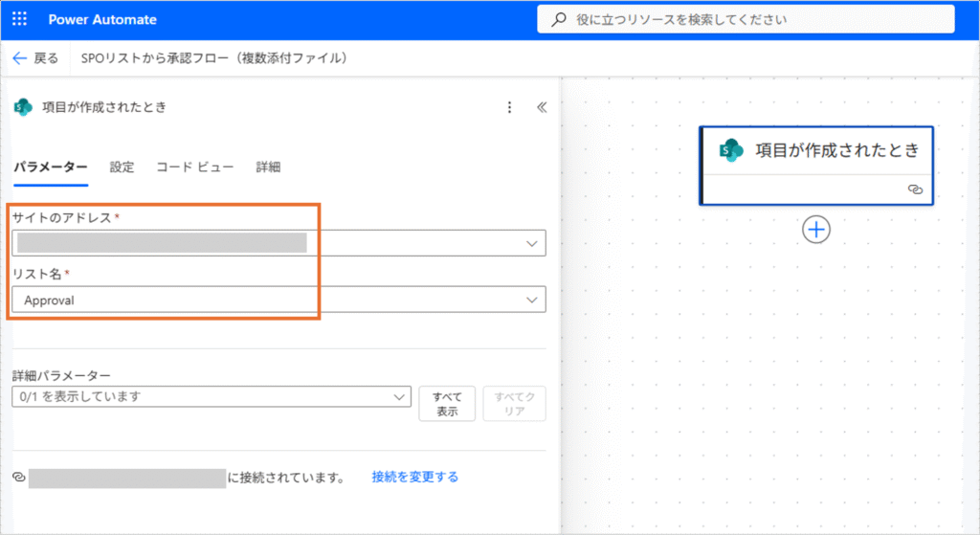This screenshot has width=980, height=535.
Task: Click the サイトのアドレス label
Action: (x=62, y=217)
